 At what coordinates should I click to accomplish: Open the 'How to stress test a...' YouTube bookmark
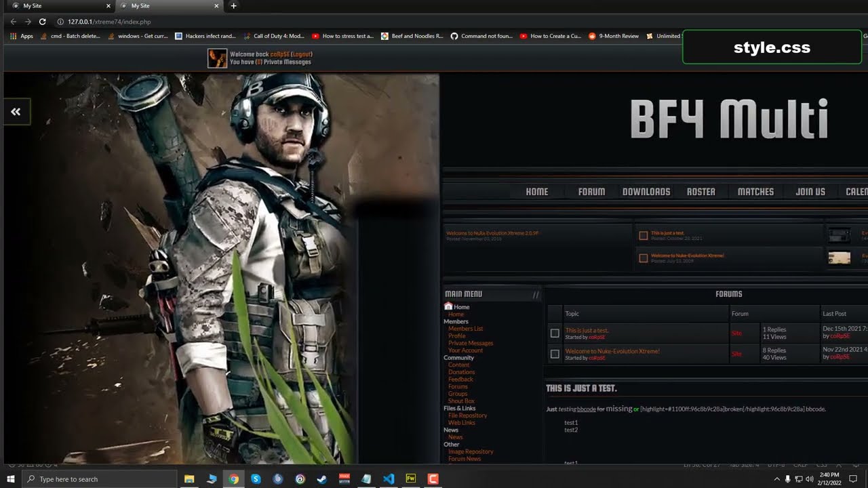pos(342,36)
